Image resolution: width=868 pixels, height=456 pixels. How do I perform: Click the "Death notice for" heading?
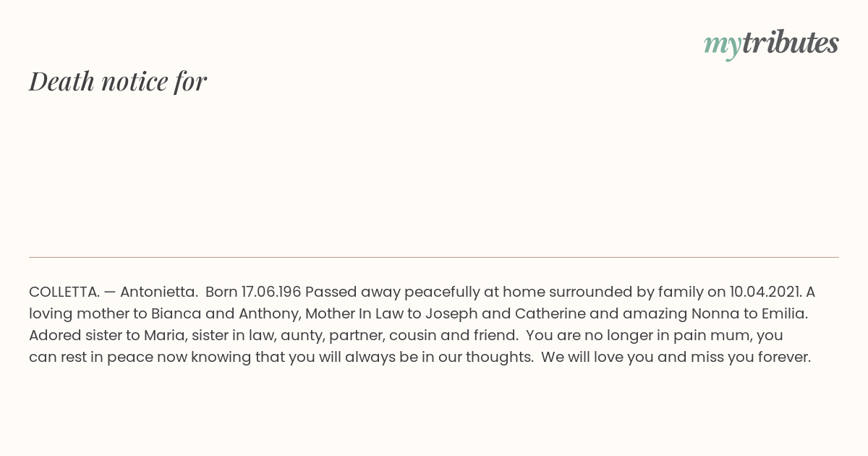(x=118, y=81)
